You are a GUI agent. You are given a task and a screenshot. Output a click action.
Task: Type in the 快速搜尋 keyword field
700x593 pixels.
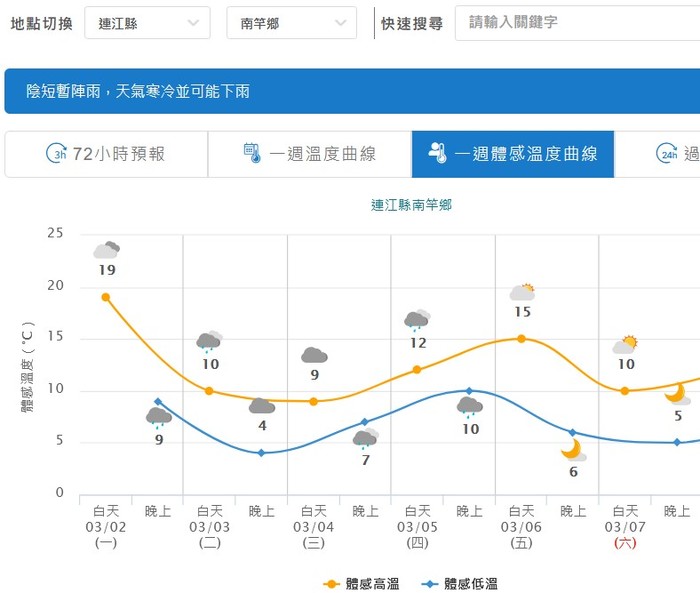575,23
